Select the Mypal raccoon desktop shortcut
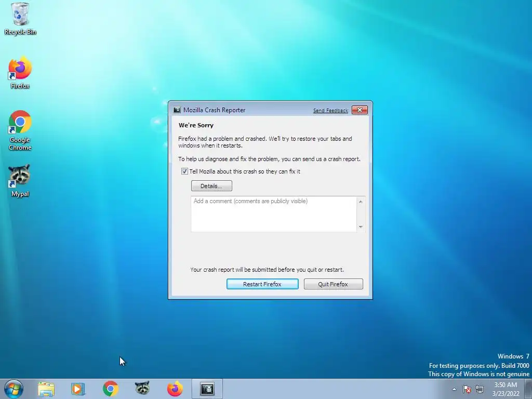The image size is (532, 399). (x=20, y=180)
